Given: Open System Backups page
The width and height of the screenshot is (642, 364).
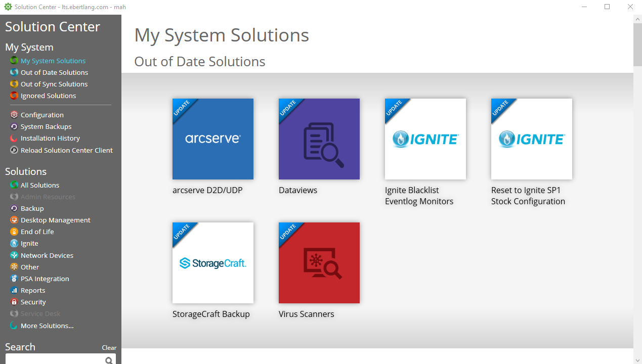Looking at the screenshot, I should coord(46,126).
